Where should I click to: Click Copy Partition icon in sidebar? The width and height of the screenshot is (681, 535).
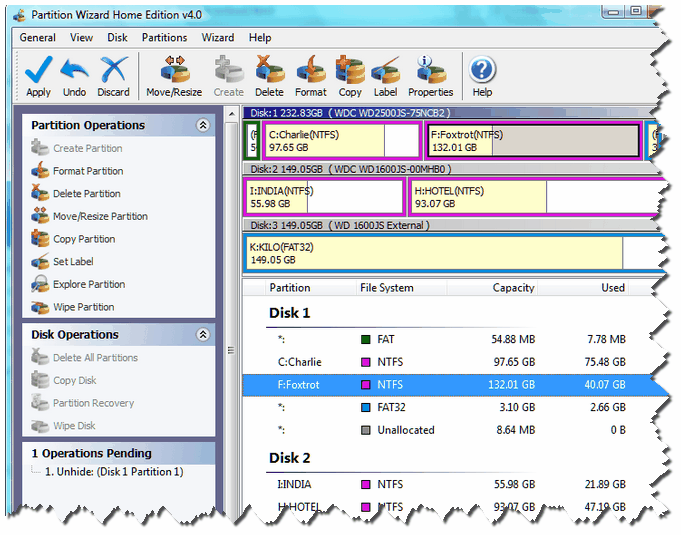coord(40,239)
